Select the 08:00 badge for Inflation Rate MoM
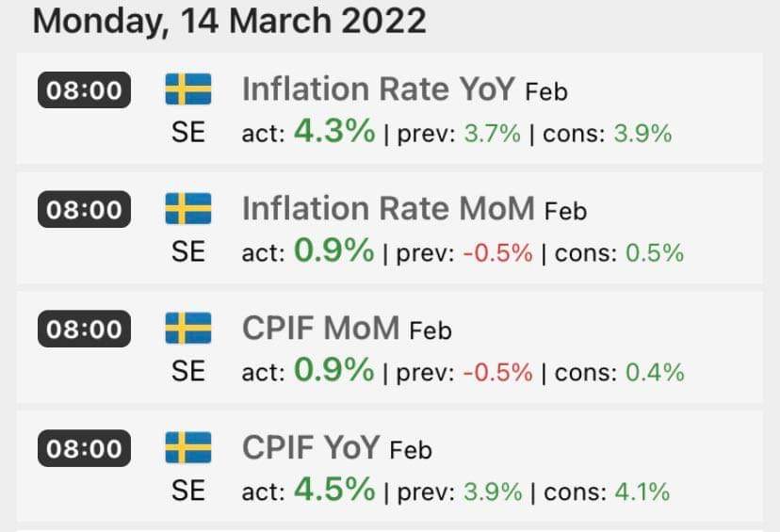 85,209
